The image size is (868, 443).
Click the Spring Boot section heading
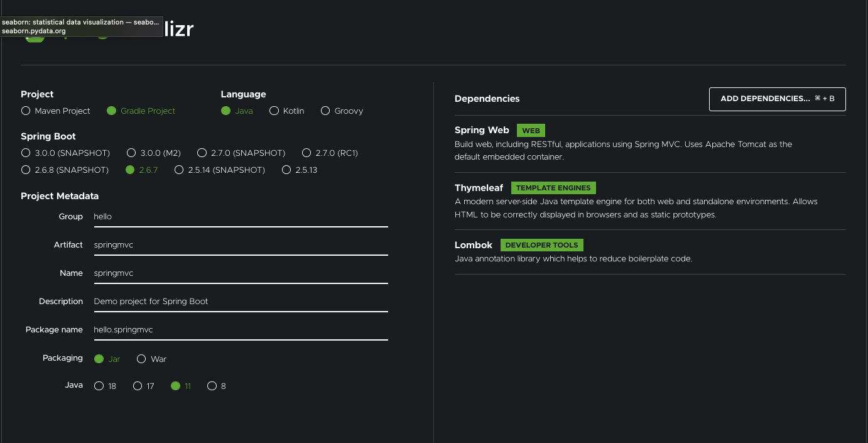pyautogui.click(x=48, y=136)
